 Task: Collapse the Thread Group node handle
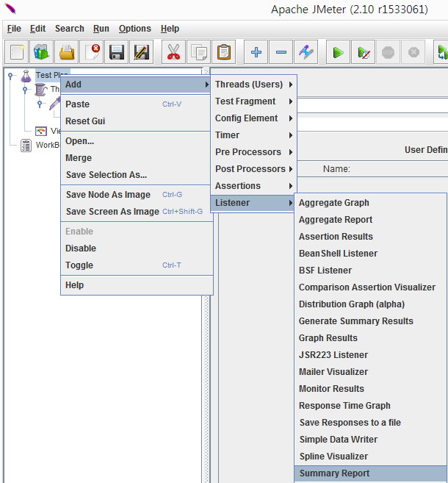coord(25,90)
